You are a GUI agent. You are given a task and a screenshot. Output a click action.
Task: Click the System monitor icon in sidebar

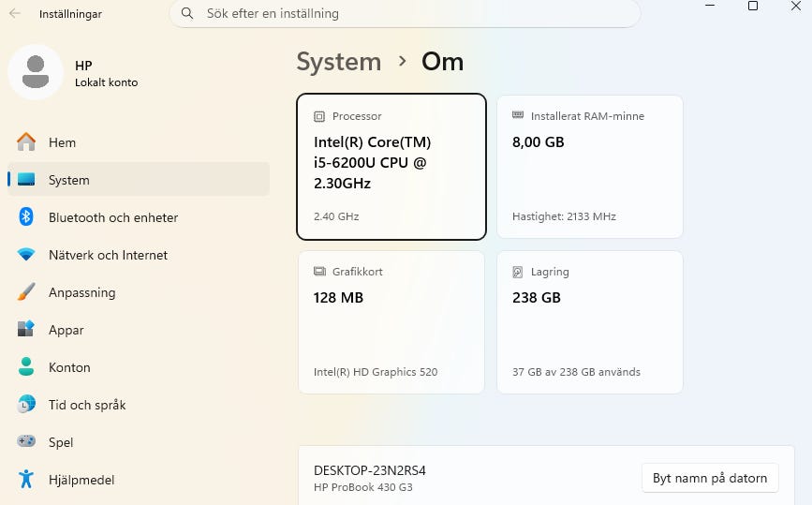[x=26, y=179]
